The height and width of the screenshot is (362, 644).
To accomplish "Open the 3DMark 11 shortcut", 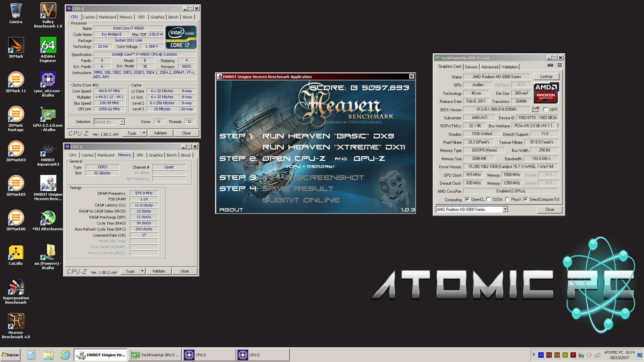I will point(16,82).
